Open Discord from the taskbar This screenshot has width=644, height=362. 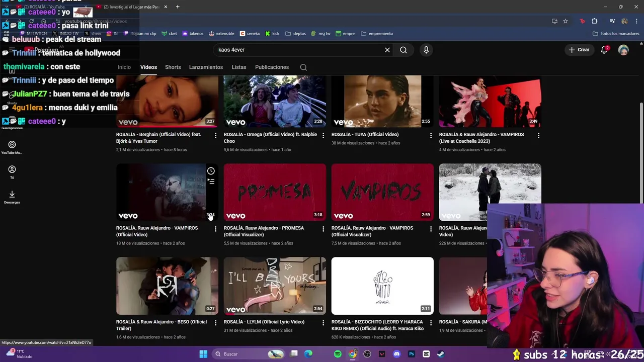pyautogui.click(x=396, y=354)
